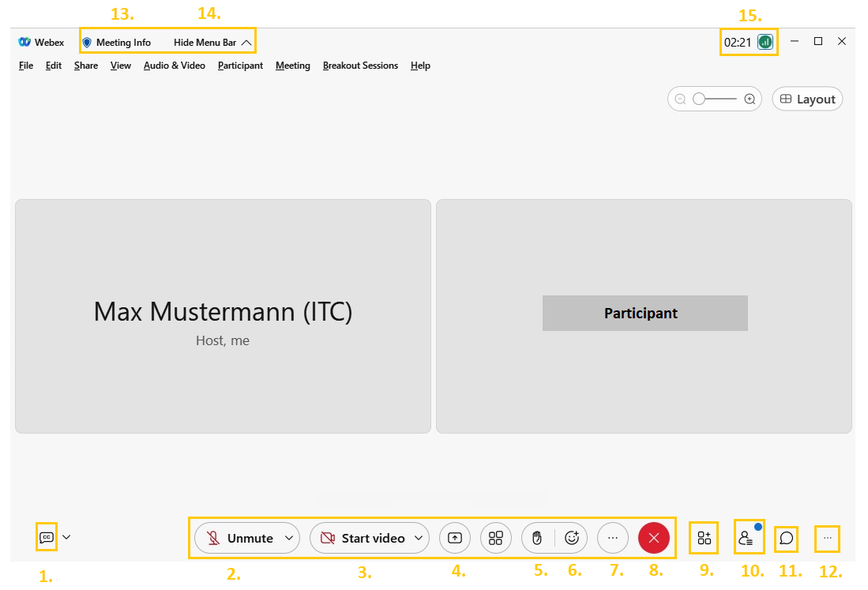
Task: Open the breakout sessions panel icon
Action: [x=704, y=539]
